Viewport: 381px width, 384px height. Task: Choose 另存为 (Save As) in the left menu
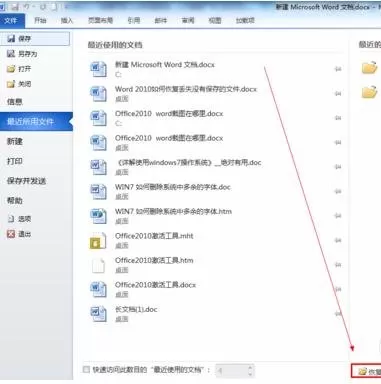[x=22, y=54]
